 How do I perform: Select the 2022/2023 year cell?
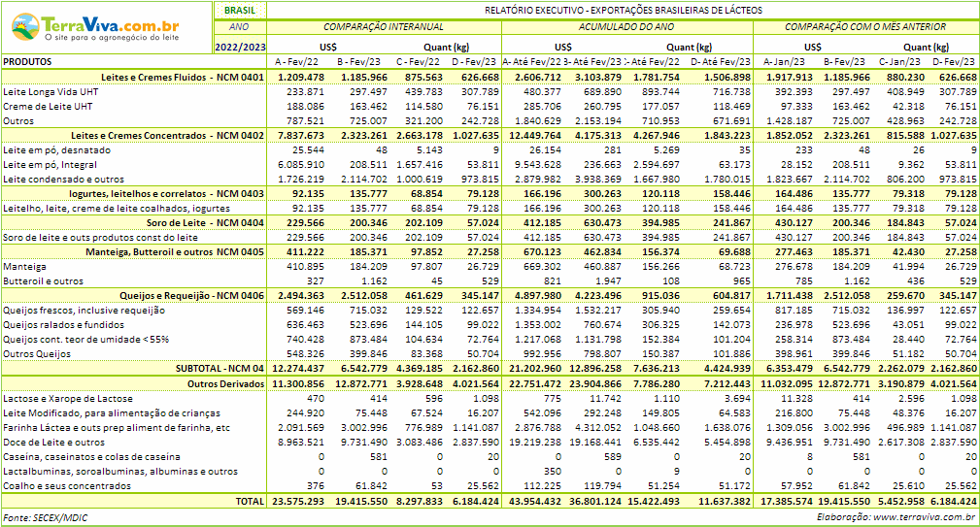click(x=239, y=46)
